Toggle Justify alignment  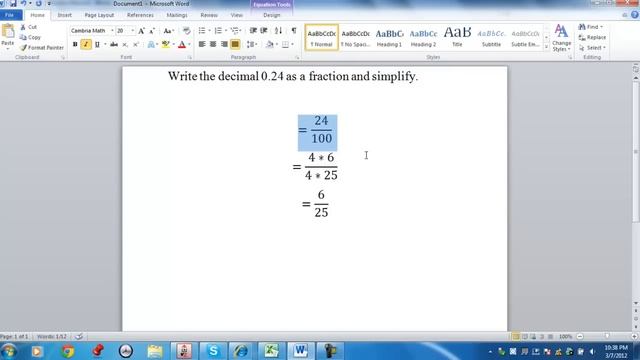tap(235, 44)
